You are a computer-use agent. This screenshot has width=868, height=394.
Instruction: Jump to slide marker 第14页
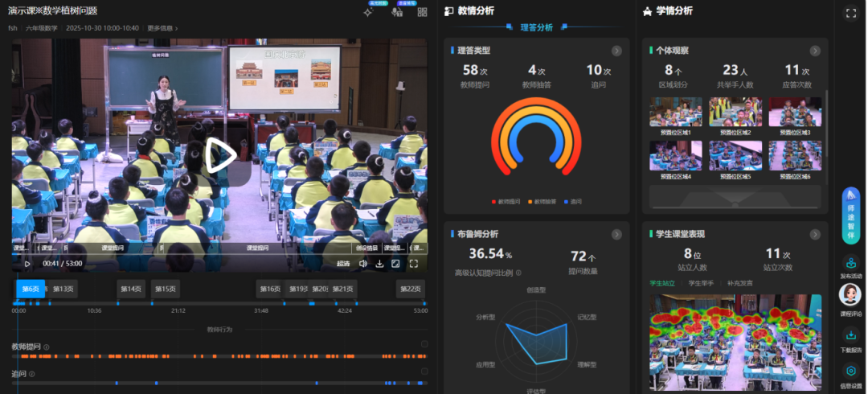pyautogui.click(x=131, y=289)
